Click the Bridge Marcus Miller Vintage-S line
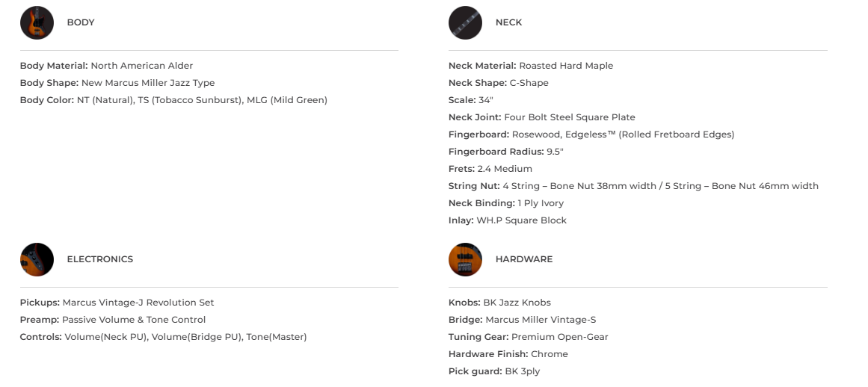This screenshot has height=387, width=868. (x=522, y=320)
